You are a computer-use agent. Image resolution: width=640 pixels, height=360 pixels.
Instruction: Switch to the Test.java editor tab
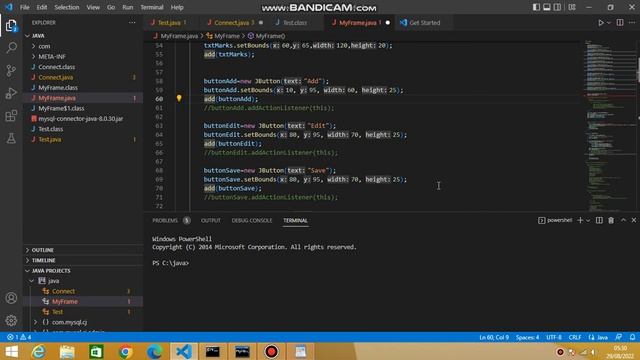169,23
